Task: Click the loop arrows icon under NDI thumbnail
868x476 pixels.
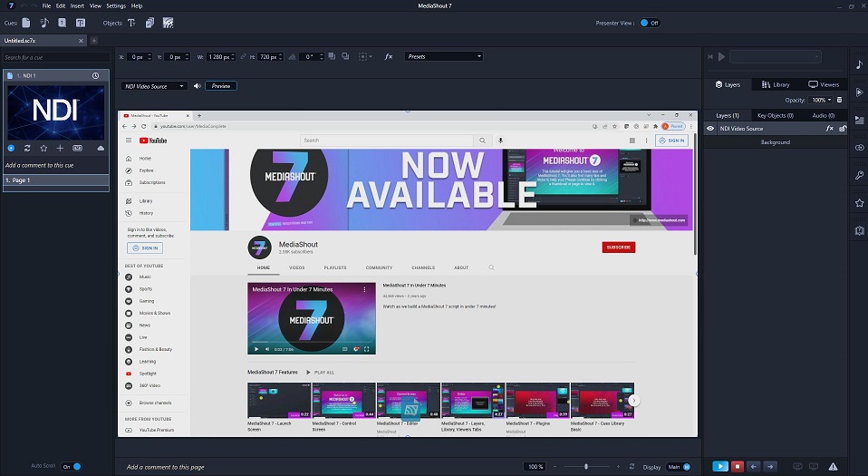Action: (x=27, y=148)
